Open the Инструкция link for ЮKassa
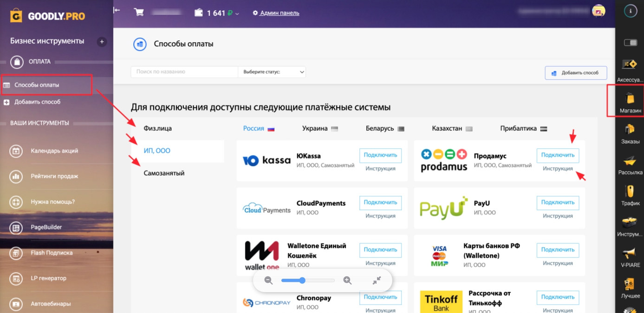The width and height of the screenshot is (644, 313). pos(380,169)
